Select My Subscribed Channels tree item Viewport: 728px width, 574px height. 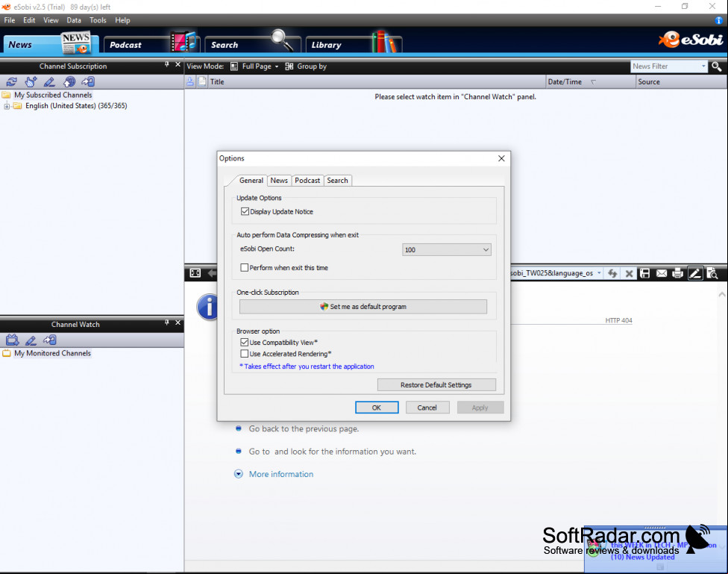53,95
